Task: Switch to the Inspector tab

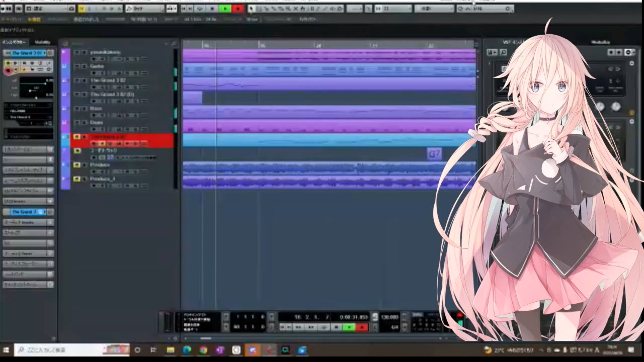Action: 15,42
